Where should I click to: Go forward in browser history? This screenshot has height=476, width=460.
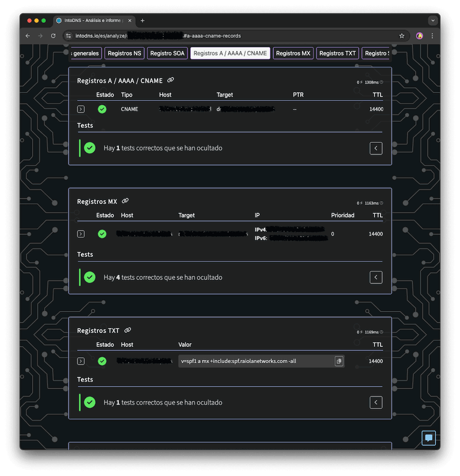coord(40,36)
